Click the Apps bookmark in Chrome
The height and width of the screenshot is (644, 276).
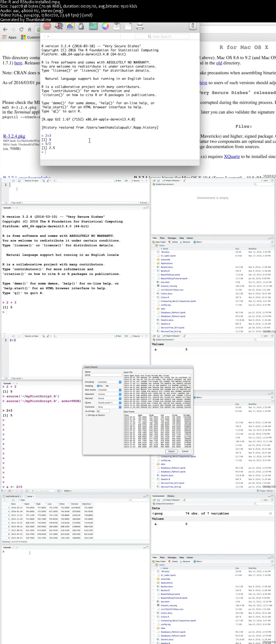click(10, 37)
